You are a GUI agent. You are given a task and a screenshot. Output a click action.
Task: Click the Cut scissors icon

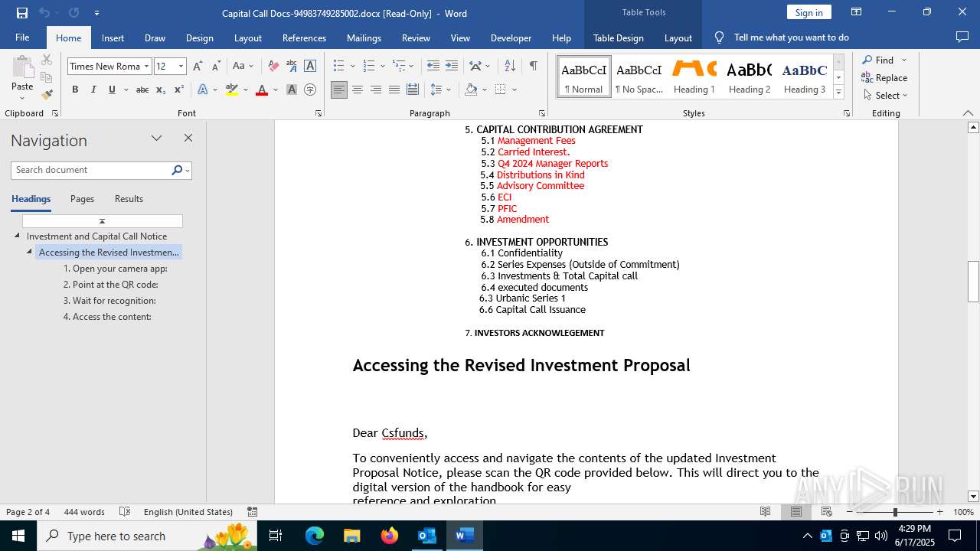pos(47,60)
